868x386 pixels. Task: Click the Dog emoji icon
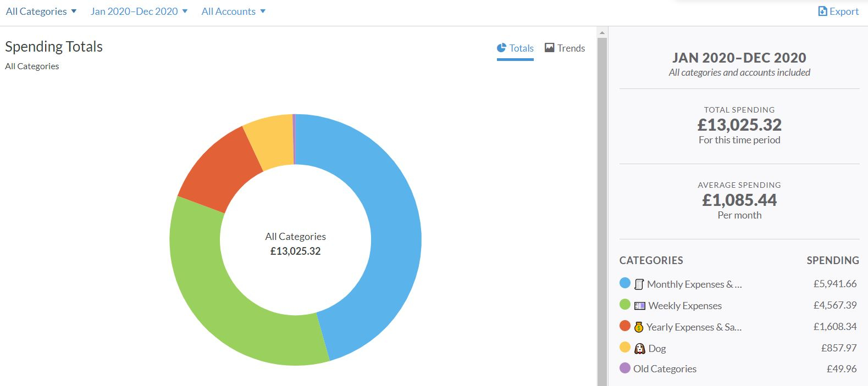tap(639, 349)
